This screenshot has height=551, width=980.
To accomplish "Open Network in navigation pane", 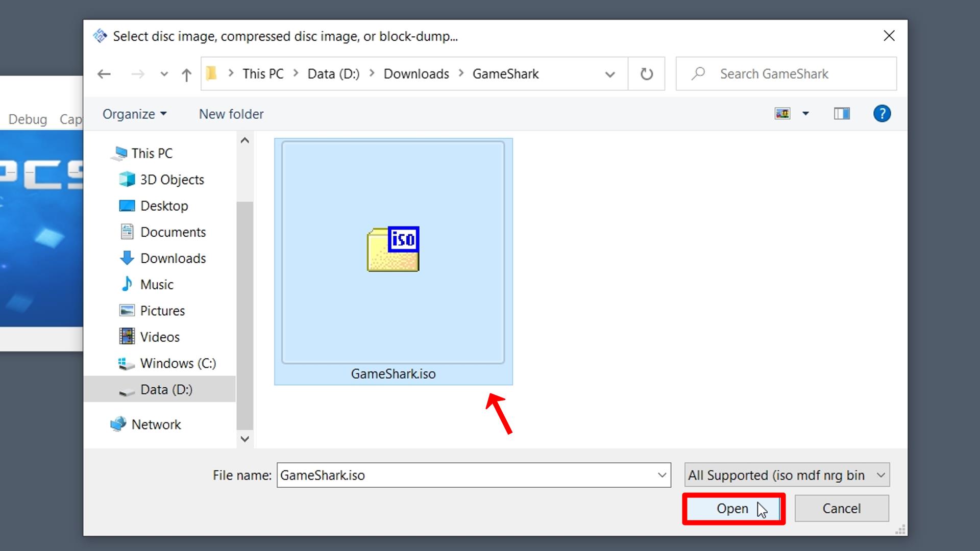I will 156,424.
